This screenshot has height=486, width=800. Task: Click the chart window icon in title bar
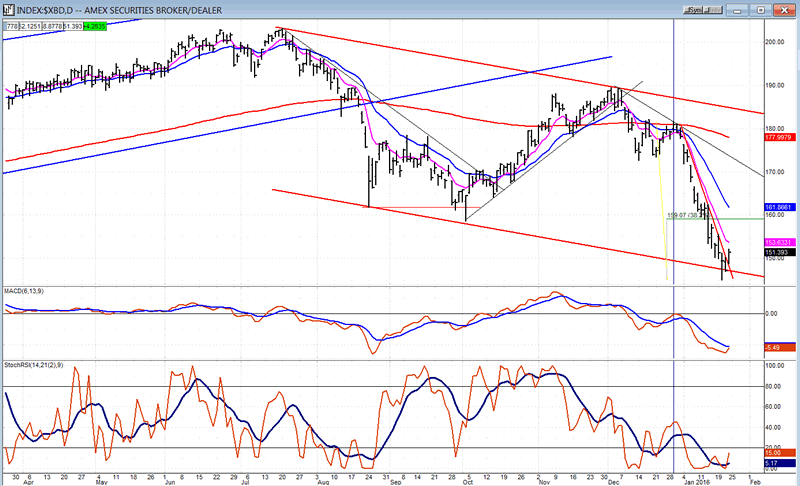(x=7, y=9)
